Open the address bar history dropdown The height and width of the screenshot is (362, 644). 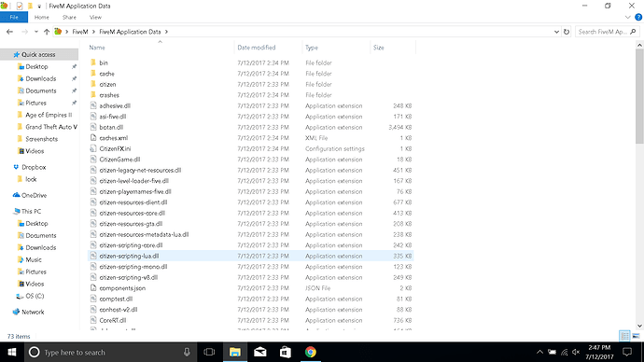556,32
